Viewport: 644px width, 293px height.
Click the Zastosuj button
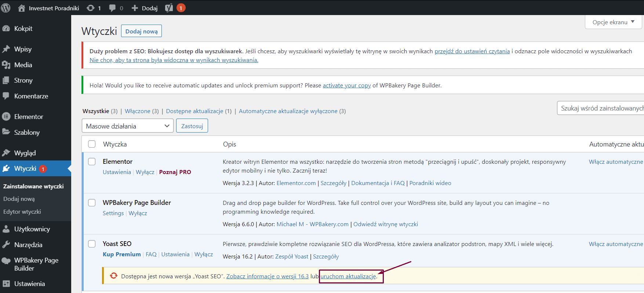point(192,126)
